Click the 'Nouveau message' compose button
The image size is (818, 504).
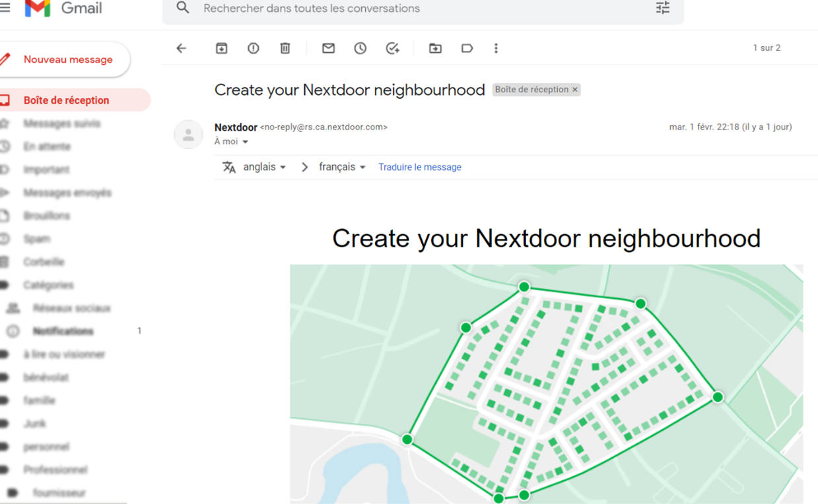(x=67, y=59)
